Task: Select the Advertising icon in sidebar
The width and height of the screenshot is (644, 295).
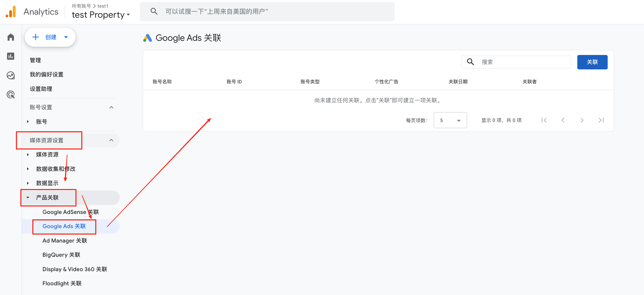Action: click(10, 95)
